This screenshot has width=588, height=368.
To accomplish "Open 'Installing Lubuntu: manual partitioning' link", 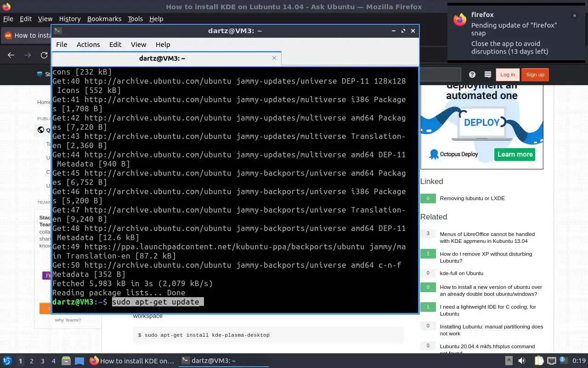I will pyautogui.click(x=491, y=330).
